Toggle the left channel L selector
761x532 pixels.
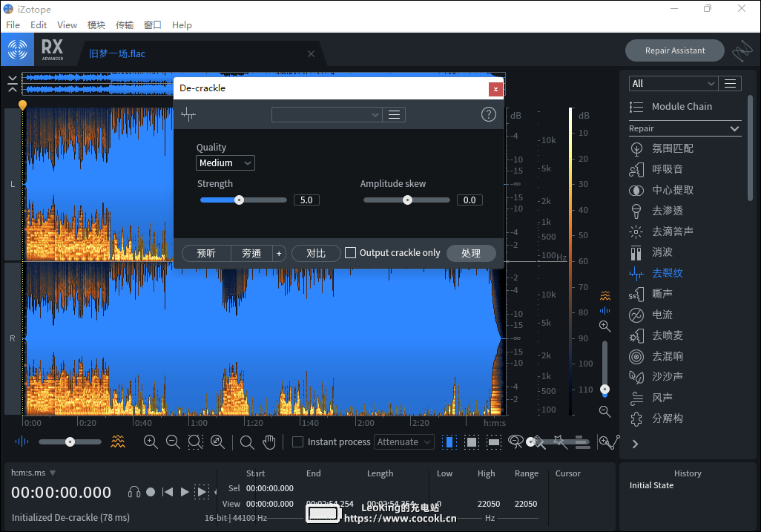(13, 185)
